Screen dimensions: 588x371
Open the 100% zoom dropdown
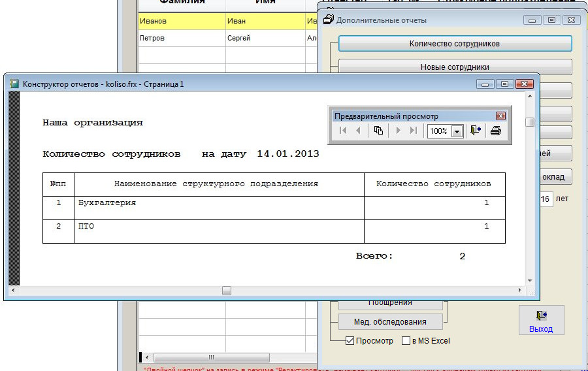[x=457, y=131]
